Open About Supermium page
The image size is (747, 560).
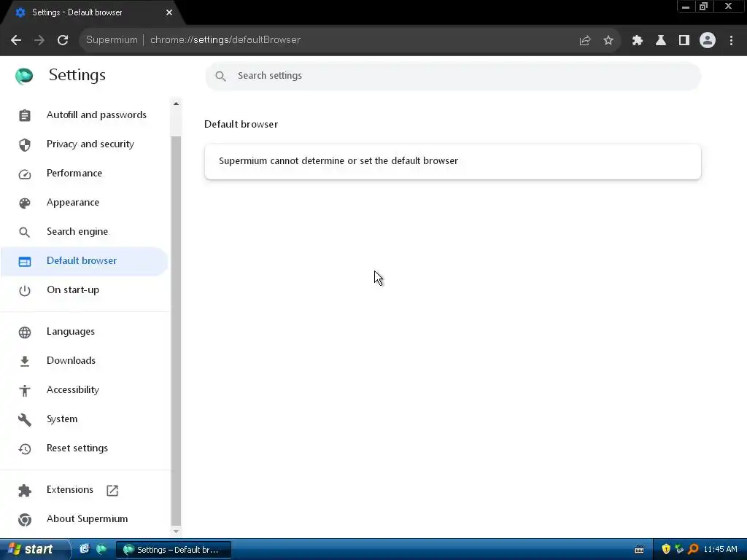coord(85,518)
